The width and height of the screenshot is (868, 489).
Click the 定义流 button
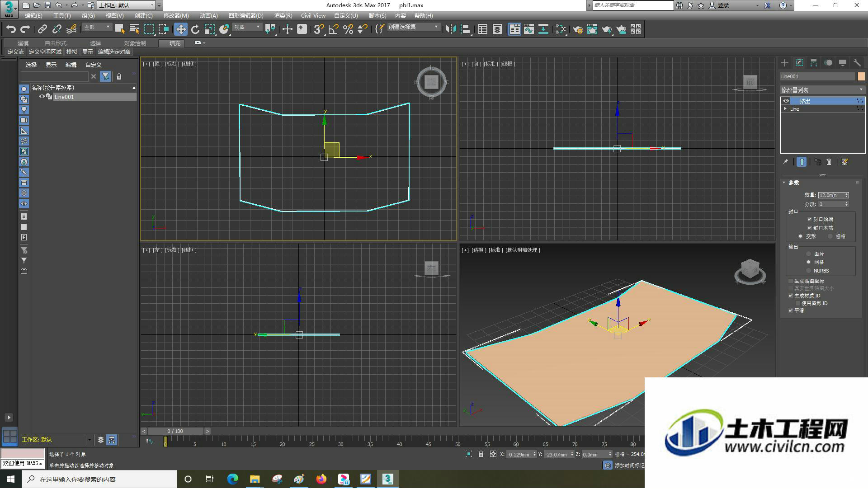tap(16, 52)
